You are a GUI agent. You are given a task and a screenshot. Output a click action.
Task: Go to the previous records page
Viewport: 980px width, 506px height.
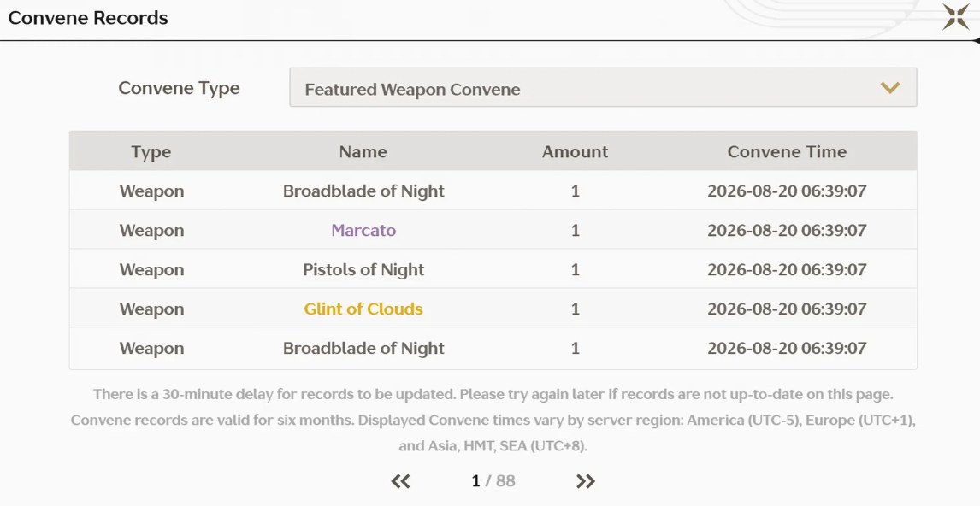tap(400, 481)
